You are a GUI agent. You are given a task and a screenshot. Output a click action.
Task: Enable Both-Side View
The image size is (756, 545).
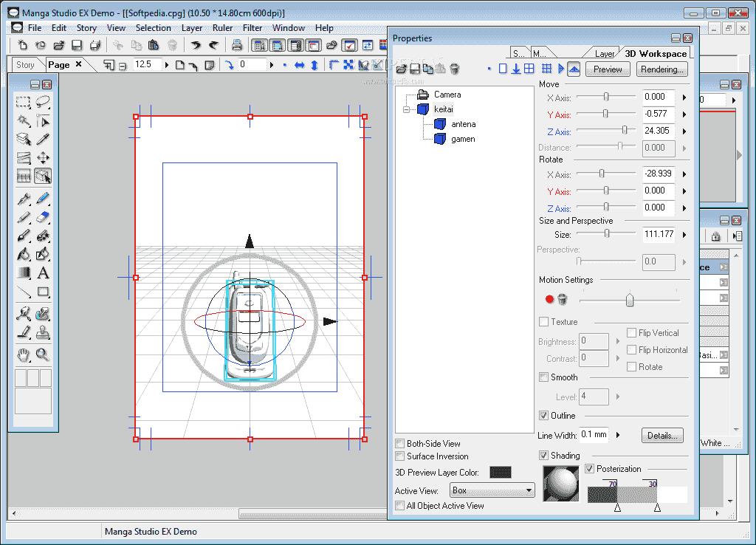[x=399, y=444]
